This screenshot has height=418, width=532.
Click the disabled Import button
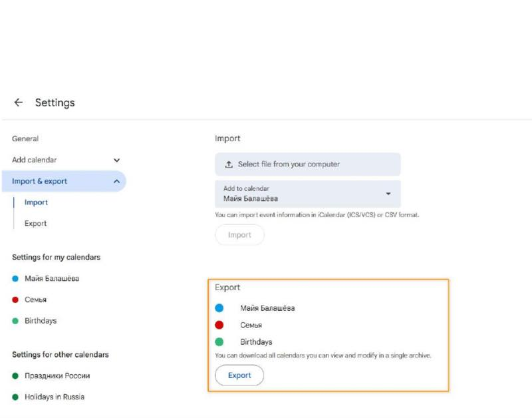coord(239,235)
